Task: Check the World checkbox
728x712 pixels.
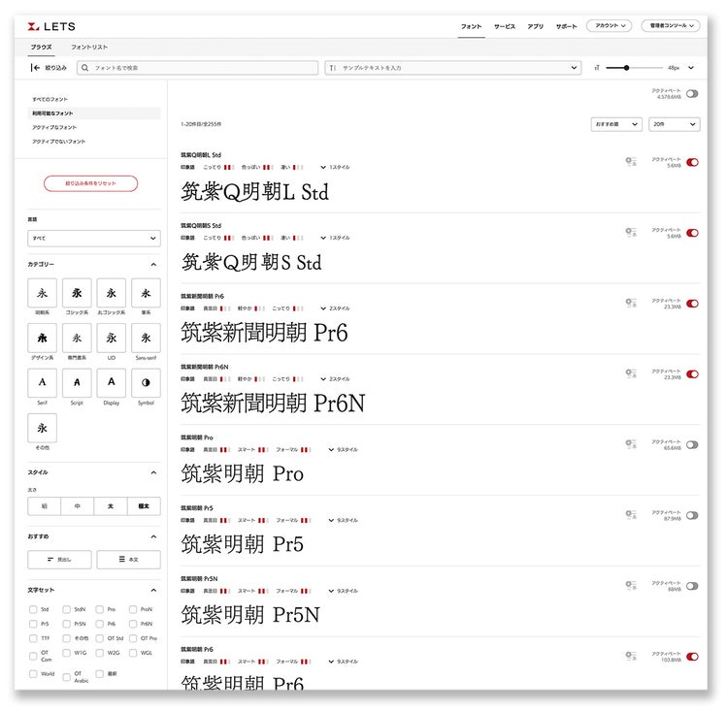Action: coord(33,674)
